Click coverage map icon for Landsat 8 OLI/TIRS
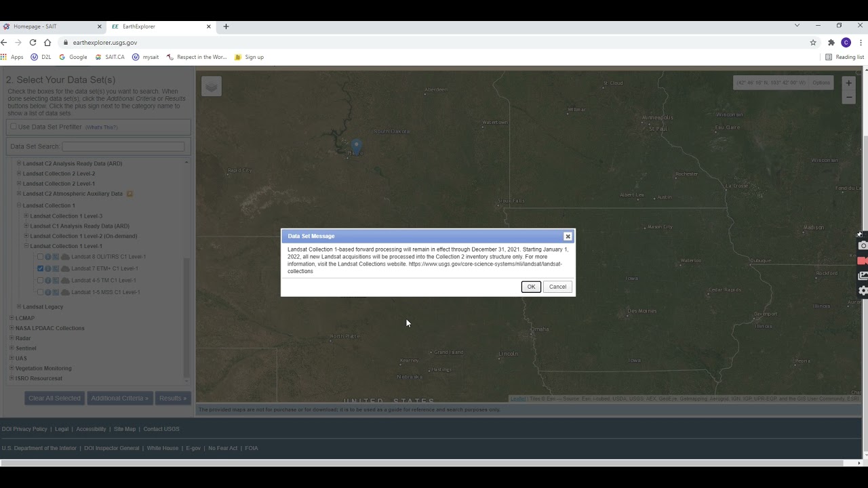The image size is (868, 488). (56, 257)
